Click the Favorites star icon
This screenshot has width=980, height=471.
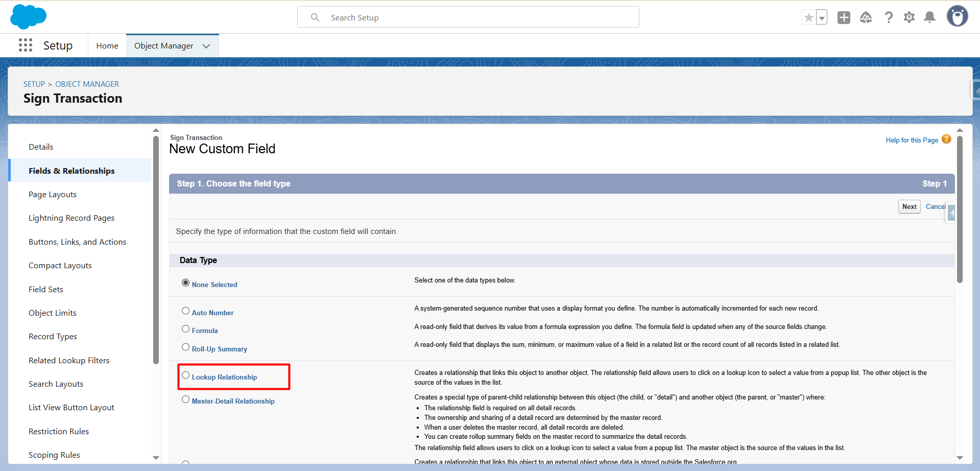(x=809, y=18)
